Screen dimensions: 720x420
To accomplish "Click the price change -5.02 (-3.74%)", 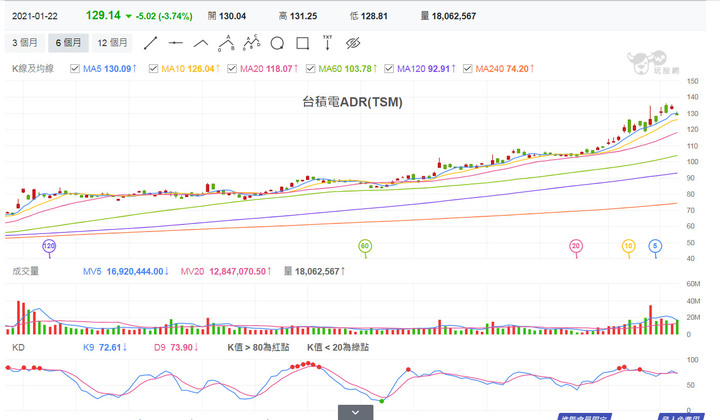I will (164, 16).
